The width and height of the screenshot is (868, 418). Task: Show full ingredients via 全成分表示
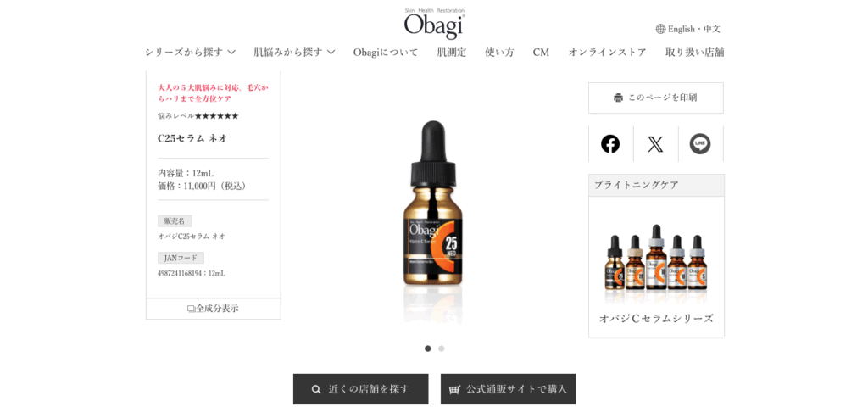213,309
